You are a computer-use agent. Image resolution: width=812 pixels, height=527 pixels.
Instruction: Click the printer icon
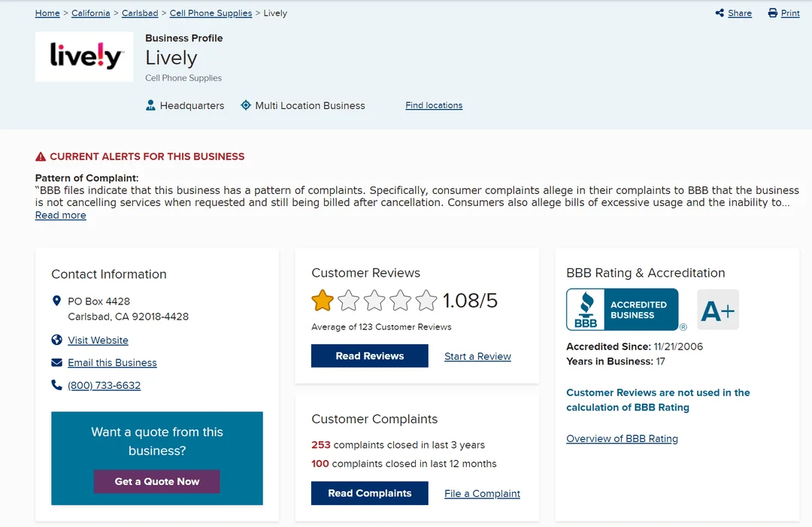pyautogui.click(x=773, y=13)
